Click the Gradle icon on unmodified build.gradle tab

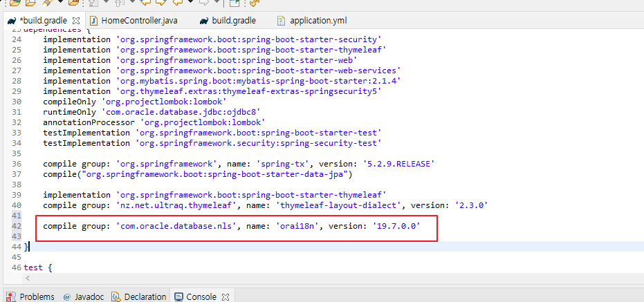(x=203, y=21)
